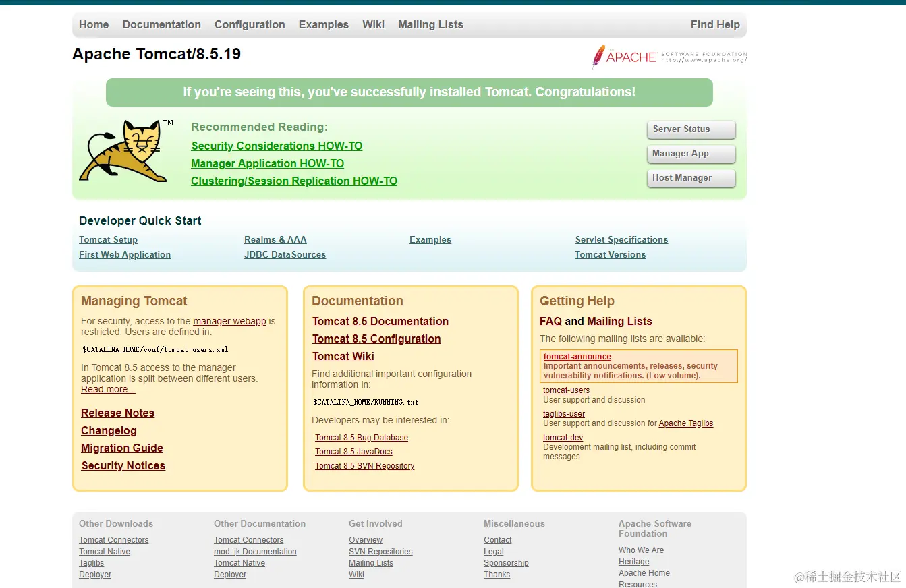Image resolution: width=906 pixels, height=588 pixels.
Task: Click $CATALINA_HOME/RUNNING.txt path text
Action: (366, 402)
